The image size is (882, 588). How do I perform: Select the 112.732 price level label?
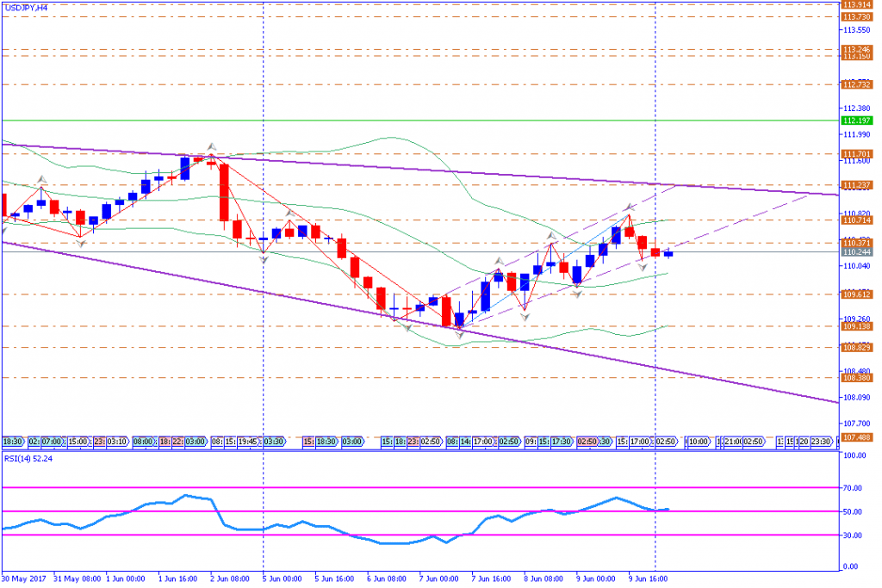pos(857,85)
